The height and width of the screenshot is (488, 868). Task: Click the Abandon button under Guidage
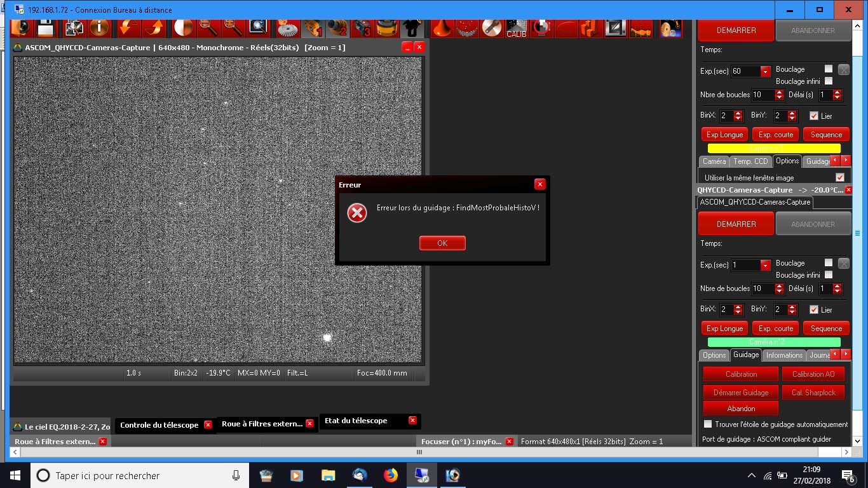pyautogui.click(x=741, y=409)
